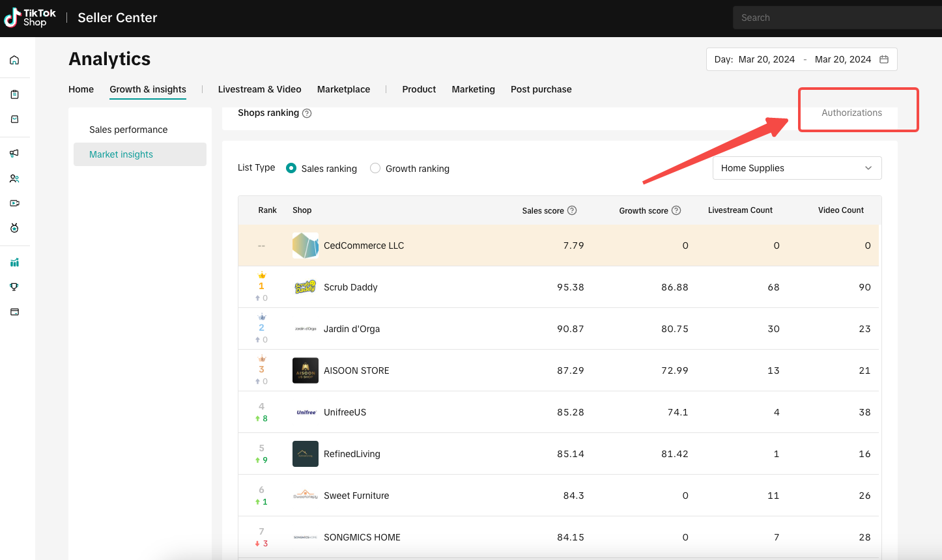Open Sales performance in the left menu
Screen dimensions: 942x560
click(x=128, y=130)
